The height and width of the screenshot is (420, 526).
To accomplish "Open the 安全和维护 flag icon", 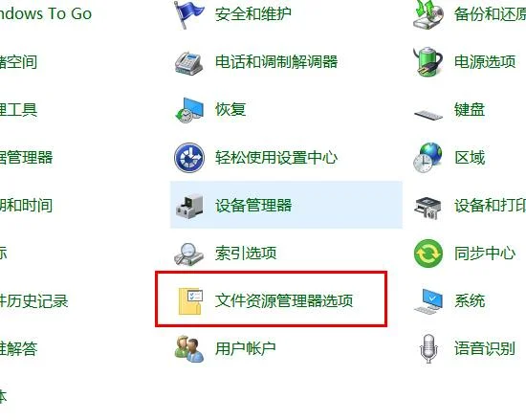I will coord(188,14).
